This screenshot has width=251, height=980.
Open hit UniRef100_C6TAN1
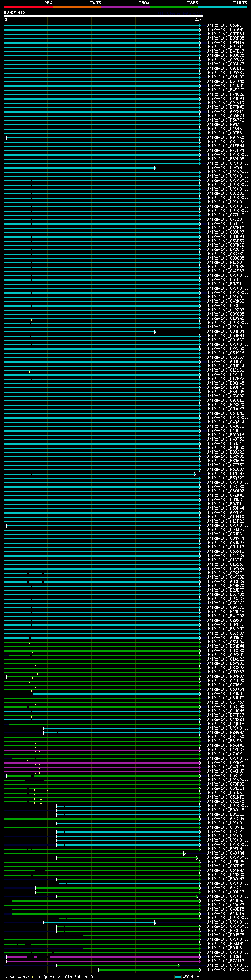click(x=225, y=30)
